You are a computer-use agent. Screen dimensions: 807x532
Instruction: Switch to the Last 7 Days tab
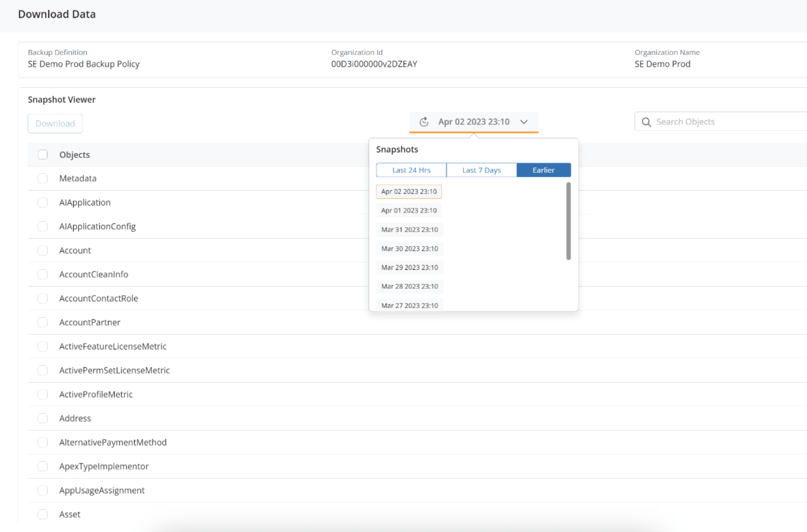click(x=481, y=170)
